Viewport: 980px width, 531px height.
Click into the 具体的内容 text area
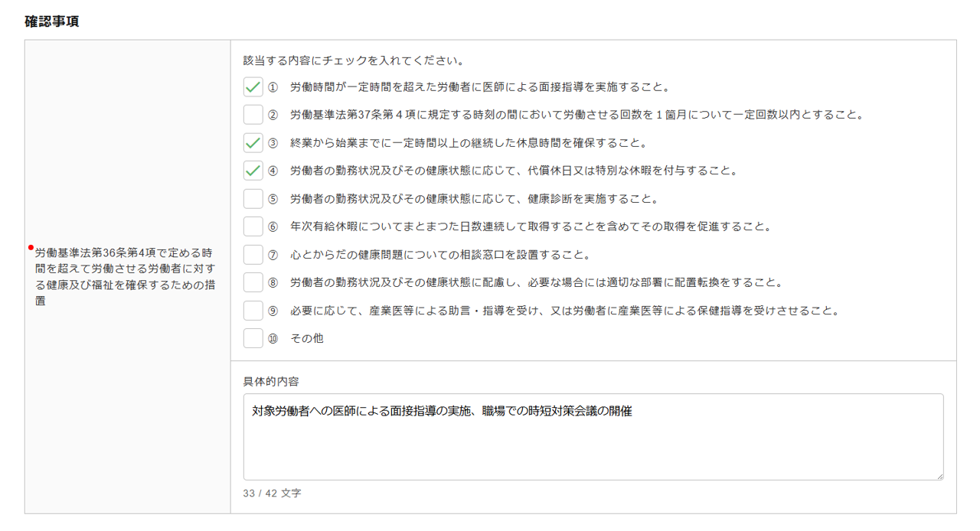click(x=593, y=444)
